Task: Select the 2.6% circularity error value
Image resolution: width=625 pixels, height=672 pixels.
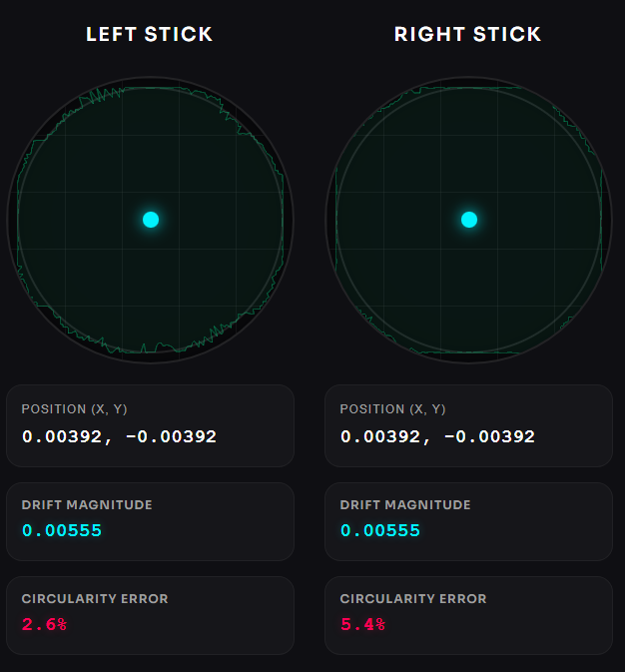Action: [44, 624]
